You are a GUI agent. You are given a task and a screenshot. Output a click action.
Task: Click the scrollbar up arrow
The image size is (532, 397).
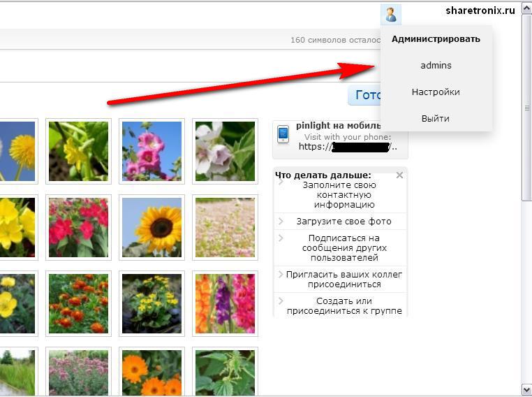tap(526, 9)
